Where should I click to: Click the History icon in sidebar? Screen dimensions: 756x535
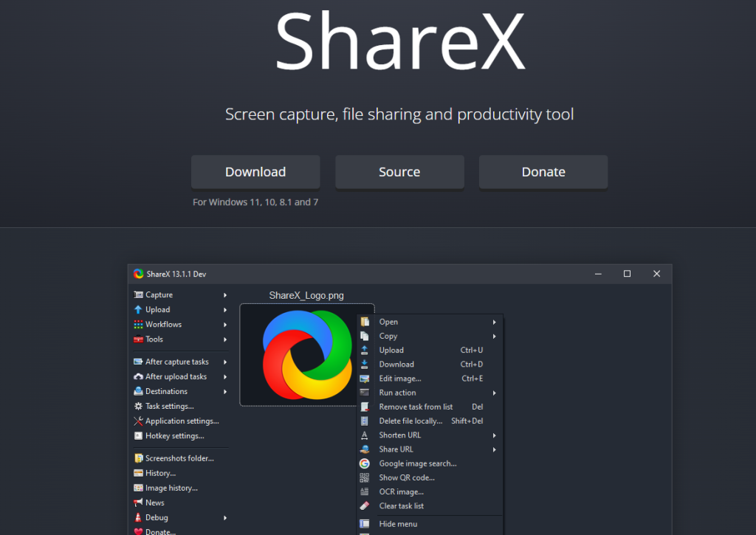click(x=138, y=473)
